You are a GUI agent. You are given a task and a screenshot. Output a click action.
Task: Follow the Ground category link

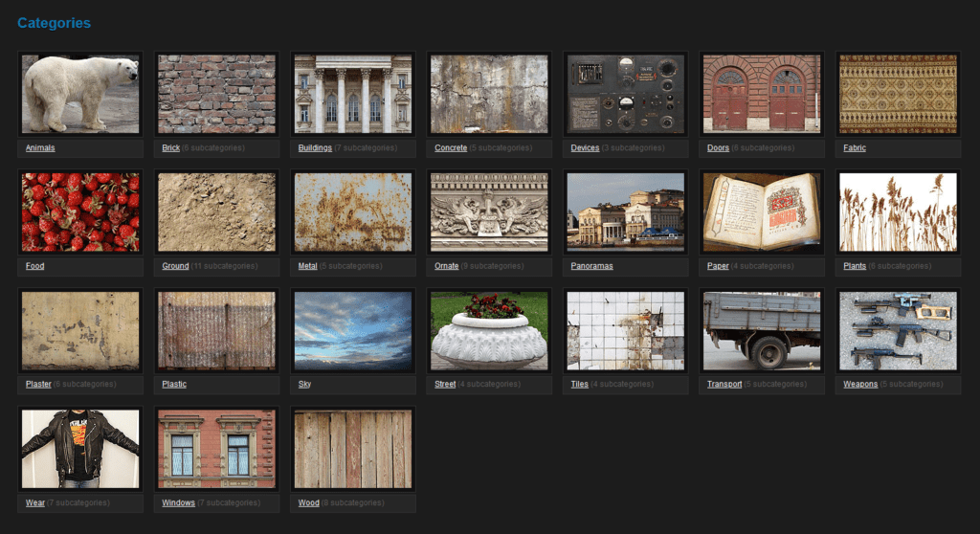175,266
